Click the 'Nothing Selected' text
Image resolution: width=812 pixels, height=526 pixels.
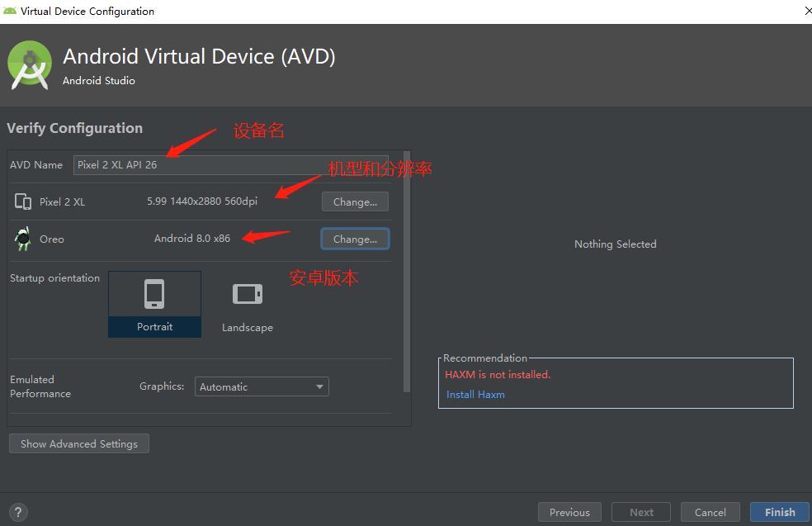coord(616,244)
